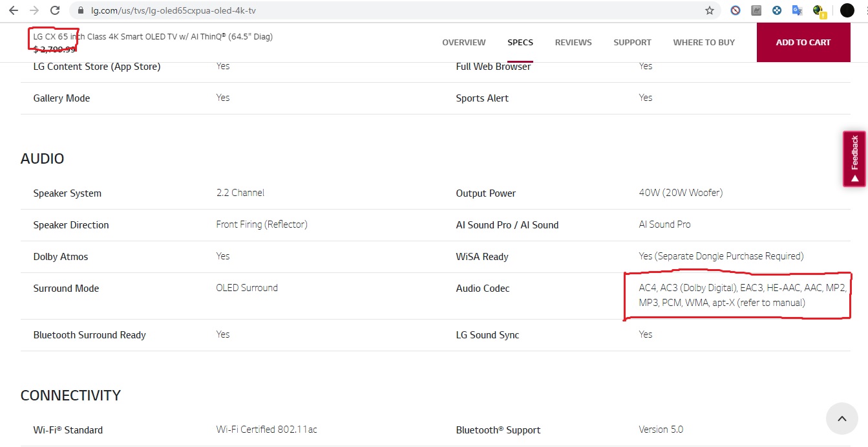The image size is (868, 447).
Task: Click the 'Gallery Mode' label
Action: (x=61, y=98)
